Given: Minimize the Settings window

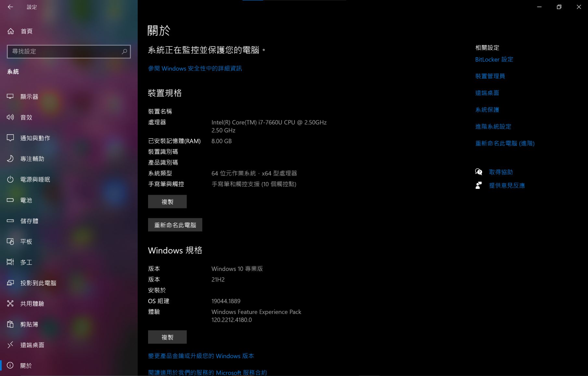Looking at the screenshot, I should click(539, 7).
